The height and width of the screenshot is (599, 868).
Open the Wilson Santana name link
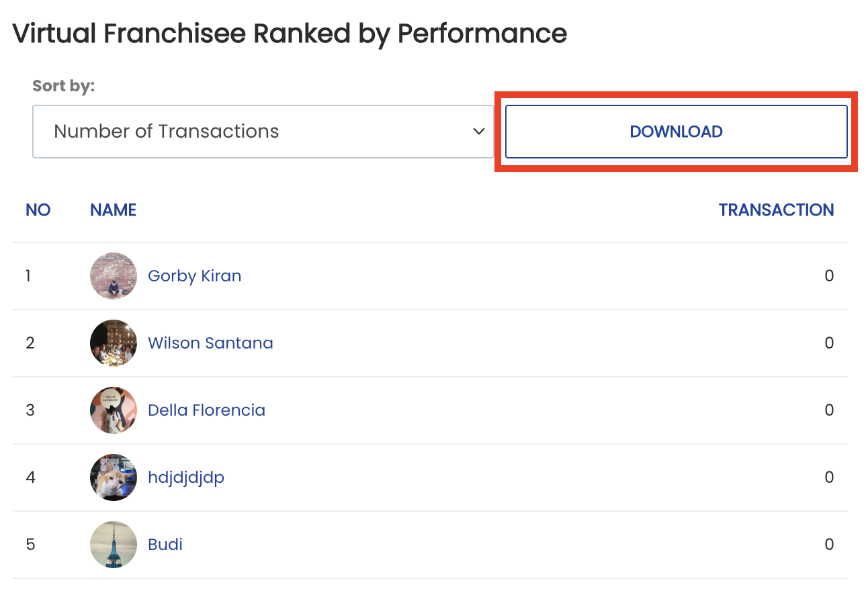(x=210, y=343)
